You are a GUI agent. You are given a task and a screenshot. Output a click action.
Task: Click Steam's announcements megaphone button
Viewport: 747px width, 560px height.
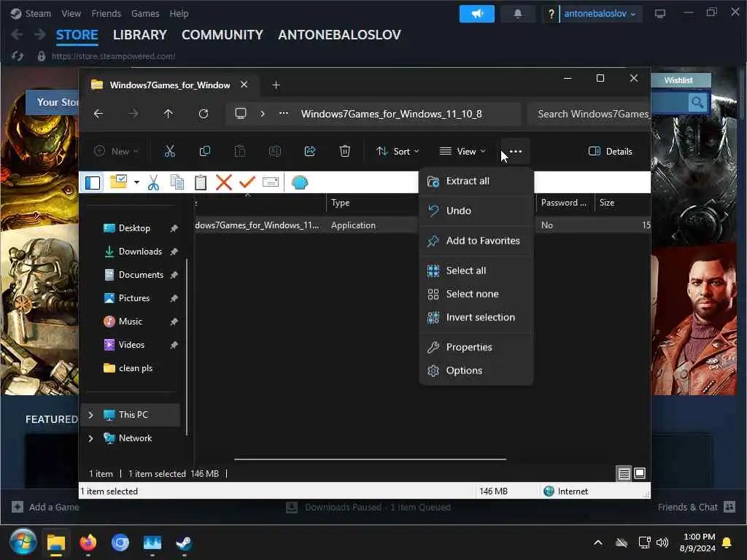477,14
